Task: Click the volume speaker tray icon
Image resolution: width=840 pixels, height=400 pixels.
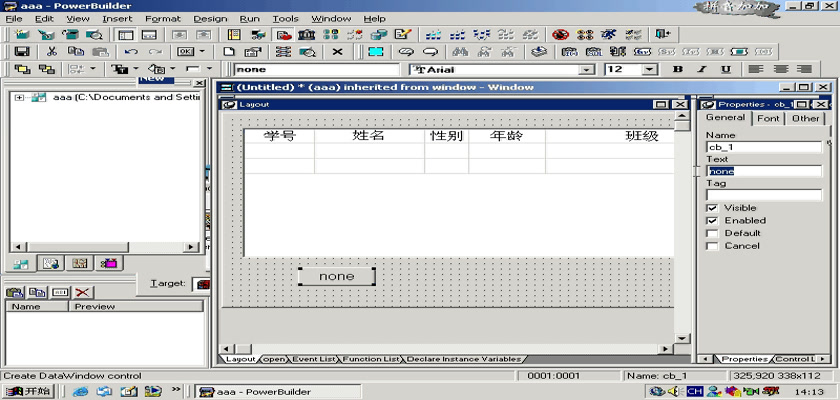Action: pos(672,391)
